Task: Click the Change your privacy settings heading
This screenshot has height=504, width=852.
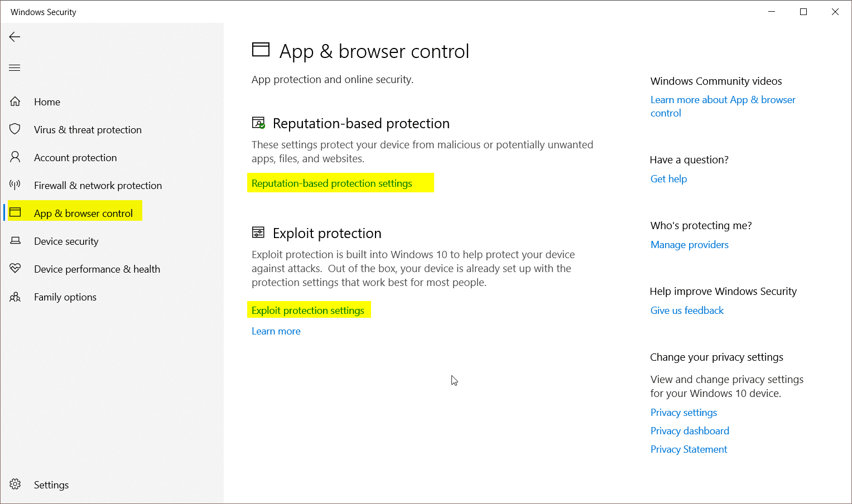Action: [x=716, y=357]
